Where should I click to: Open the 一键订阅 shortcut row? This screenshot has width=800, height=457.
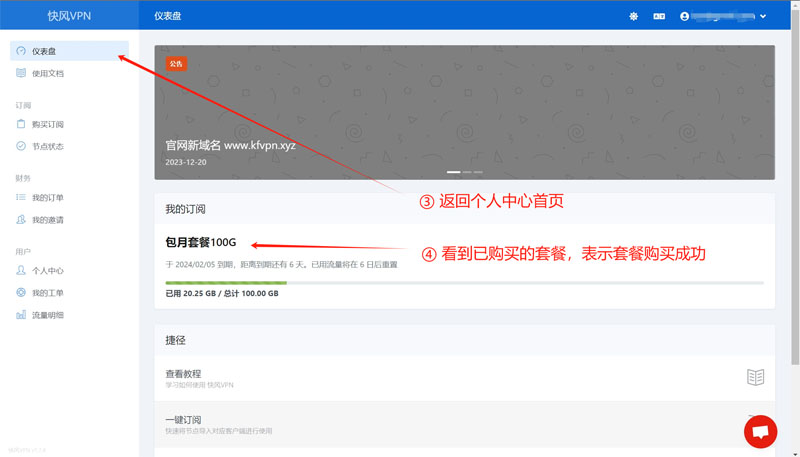[450, 424]
